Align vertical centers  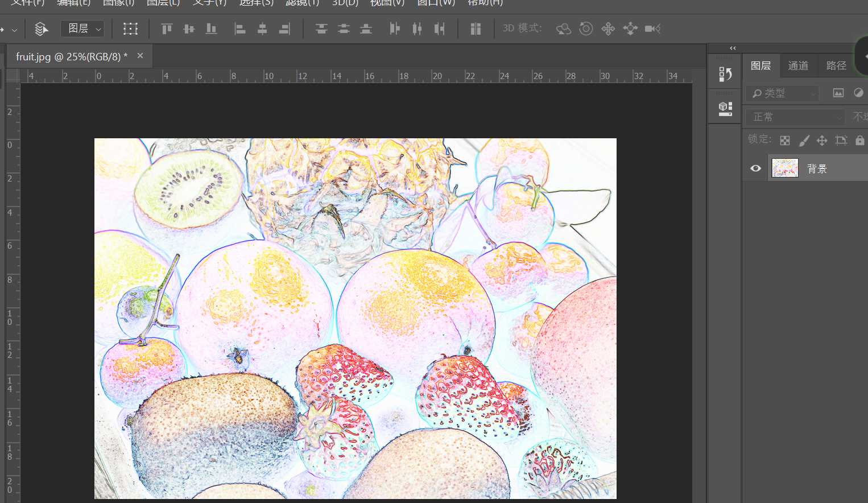tap(189, 28)
